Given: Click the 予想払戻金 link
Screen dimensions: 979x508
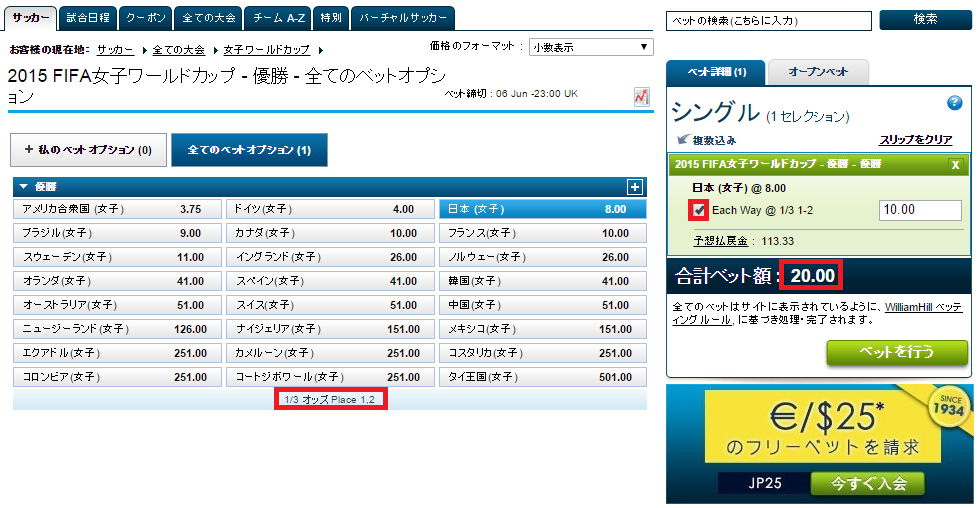Looking at the screenshot, I should (x=721, y=241).
